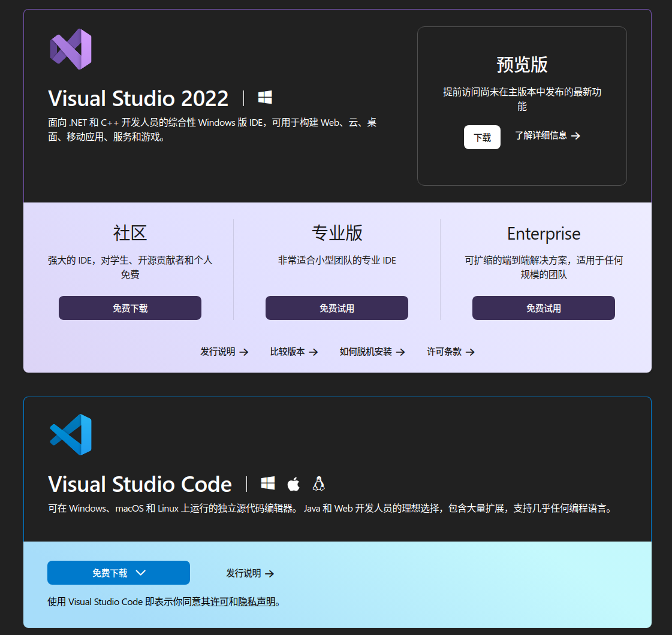
Task: Click the Windows icon beside Visual Studio 2022
Action: click(265, 97)
